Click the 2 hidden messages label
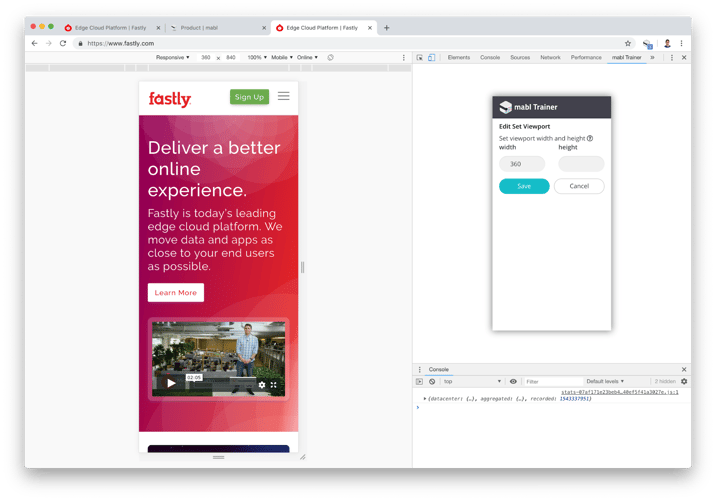 (665, 381)
